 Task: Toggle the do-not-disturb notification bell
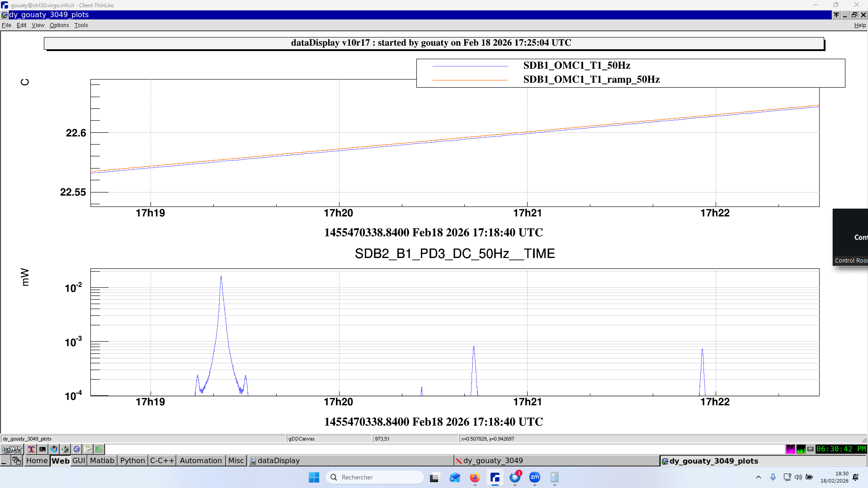(856, 477)
